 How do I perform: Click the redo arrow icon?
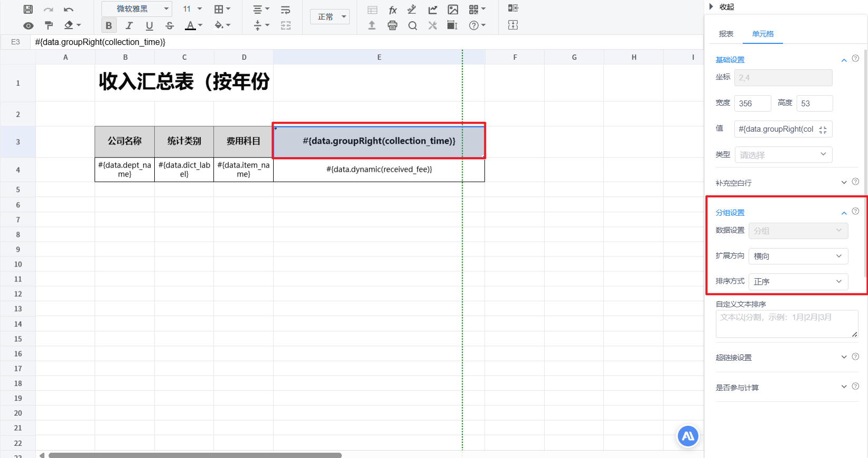pyautogui.click(x=48, y=9)
